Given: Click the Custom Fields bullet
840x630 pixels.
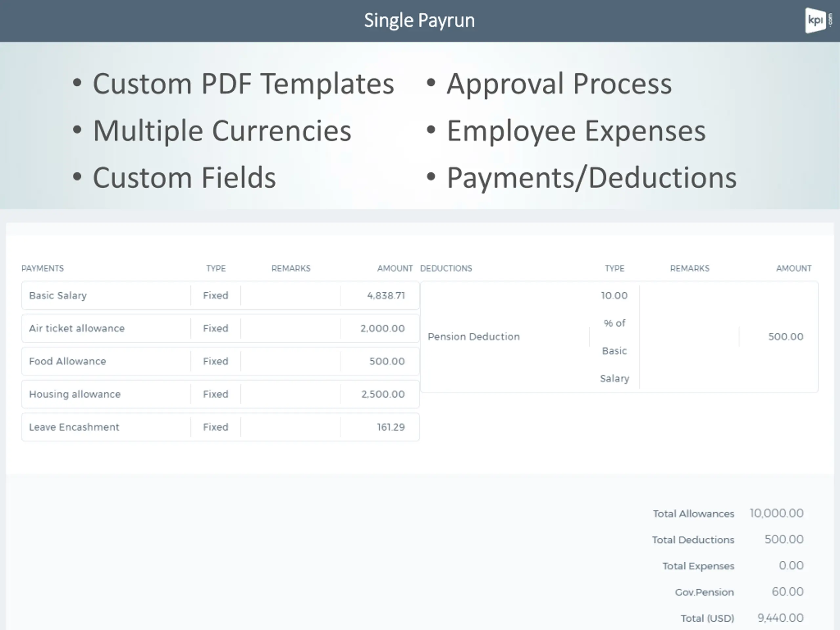Looking at the screenshot, I should [x=184, y=178].
